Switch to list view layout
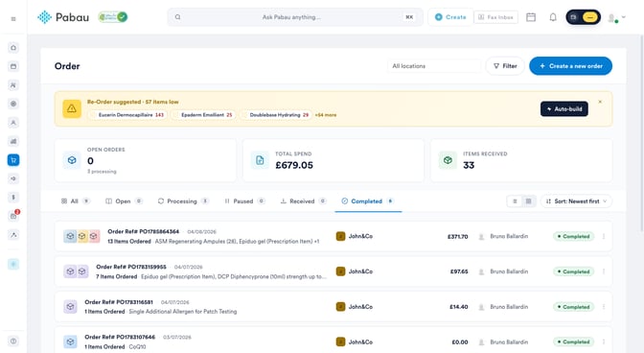The image size is (644, 353). click(515, 201)
